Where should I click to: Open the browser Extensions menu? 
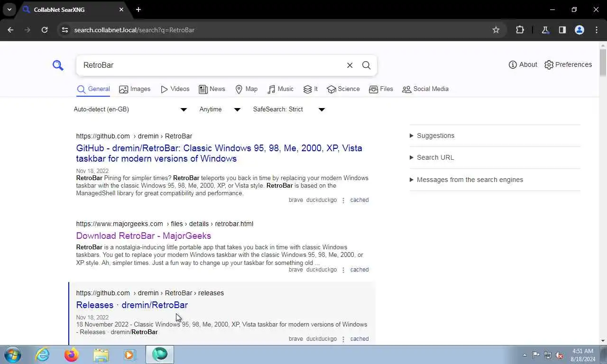[x=520, y=30]
